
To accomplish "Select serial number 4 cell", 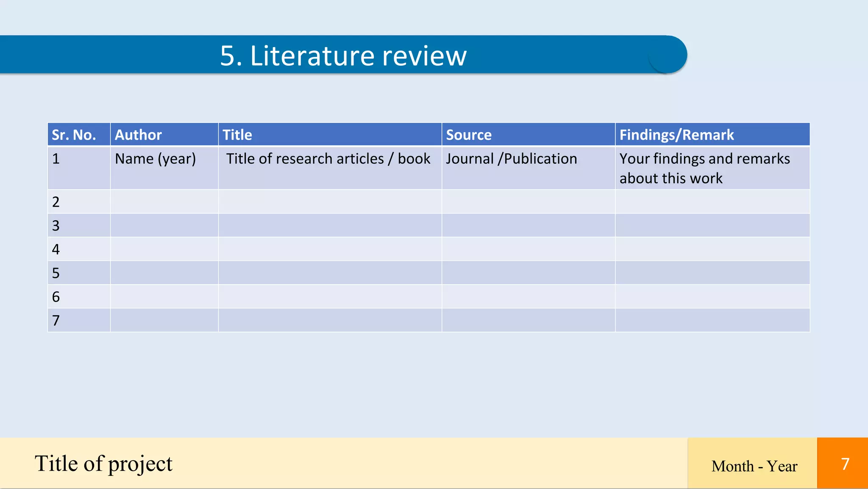I will [x=79, y=249].
